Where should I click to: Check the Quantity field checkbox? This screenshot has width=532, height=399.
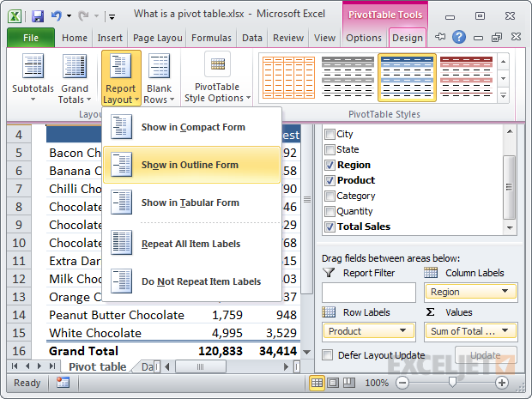pos(329,211)
